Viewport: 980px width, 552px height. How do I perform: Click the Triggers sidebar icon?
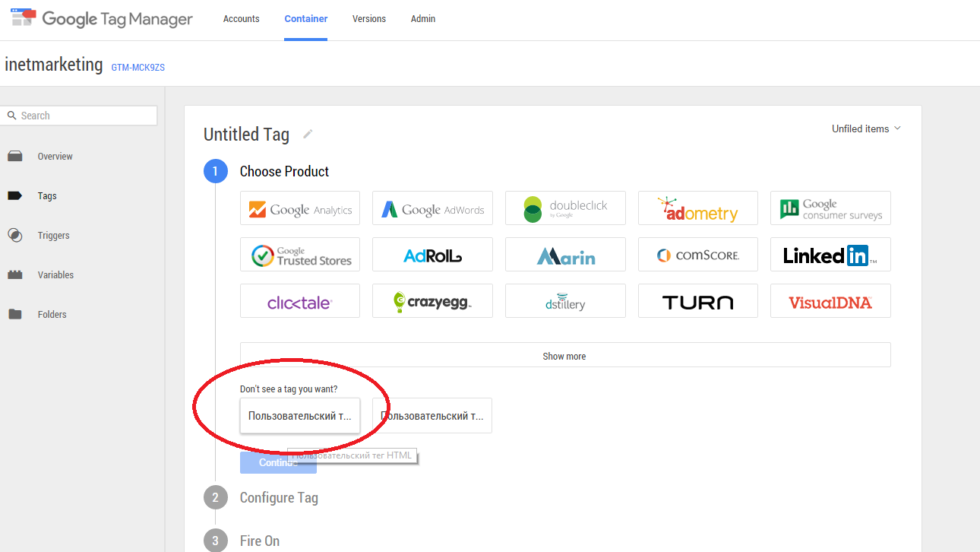coord(15,236)
